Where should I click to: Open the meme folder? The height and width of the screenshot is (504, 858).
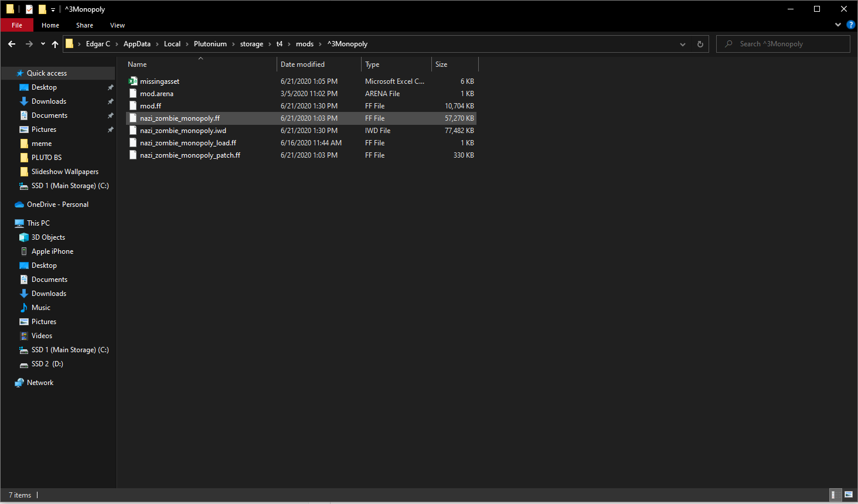pyautogui.click(x=42, y=144)
